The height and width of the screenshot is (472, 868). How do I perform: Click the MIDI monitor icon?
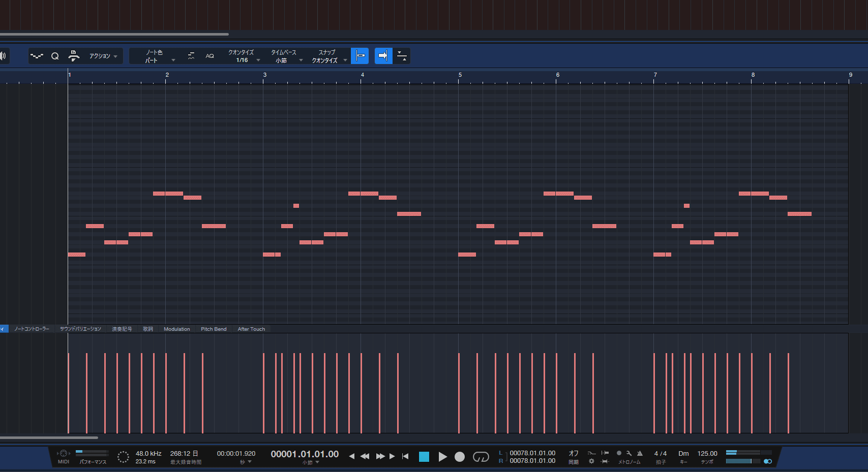(63, 454)
